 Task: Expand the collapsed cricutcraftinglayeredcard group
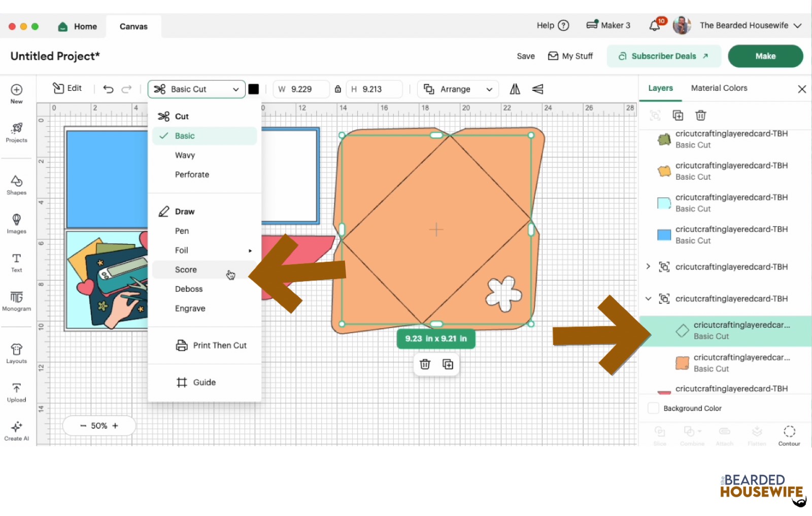648,267
